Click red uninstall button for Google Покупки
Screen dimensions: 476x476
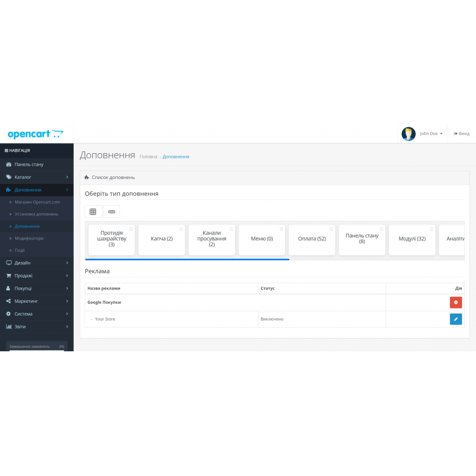(456, 302)
